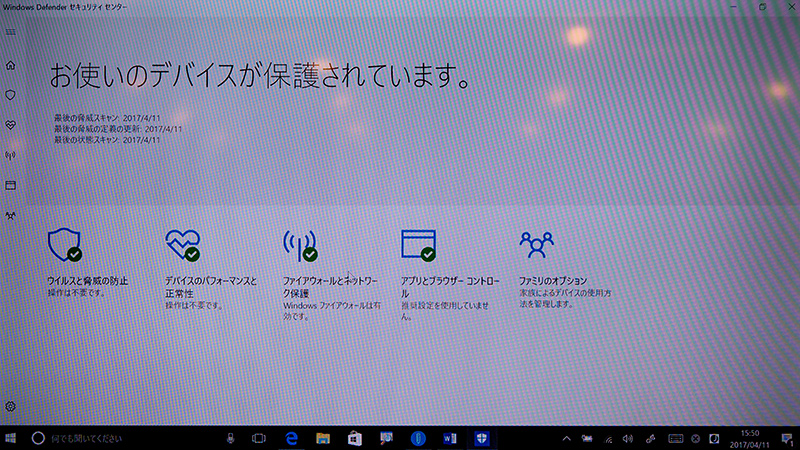
Task: Open Virus protection shield sidebar icon
Action: (x=10, y=95)
